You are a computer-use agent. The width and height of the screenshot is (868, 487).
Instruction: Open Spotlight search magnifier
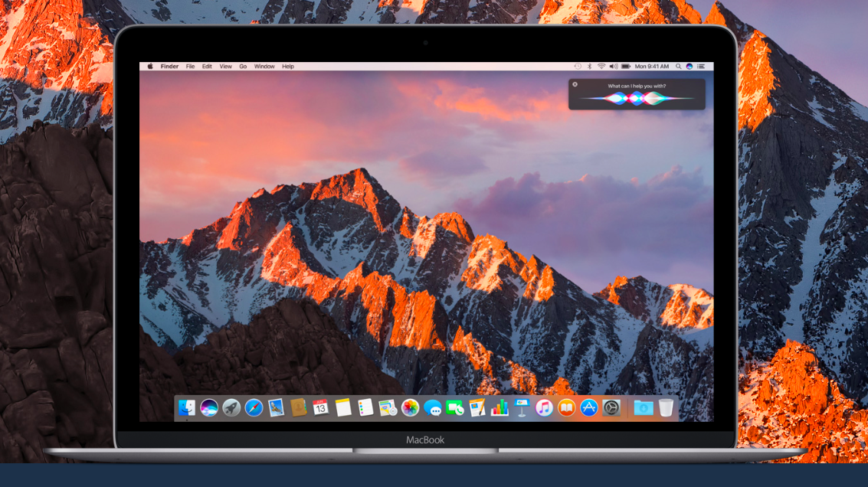point(678,67)
